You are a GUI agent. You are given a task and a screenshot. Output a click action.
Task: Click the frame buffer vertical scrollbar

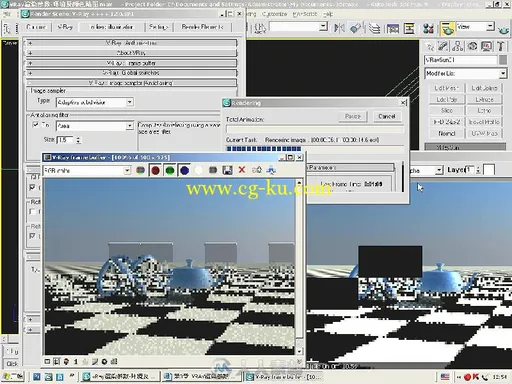click(x=299, y=267)
